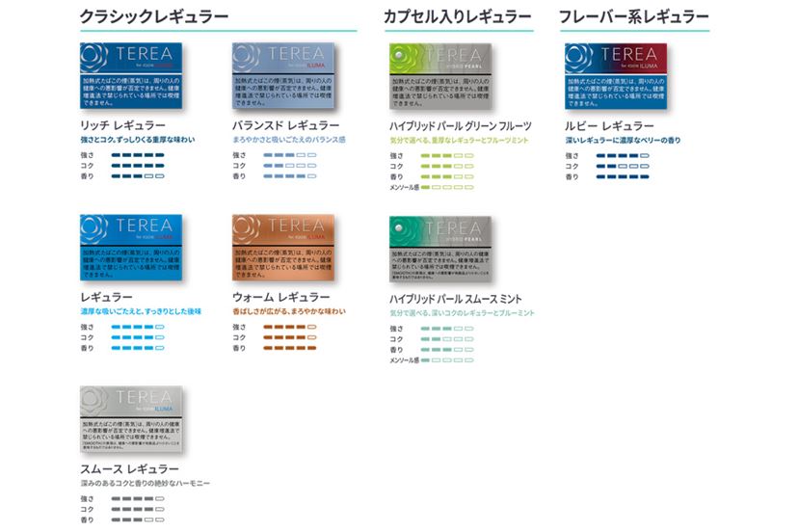798x532 pixels.
Task: Click Smooth Mint's green tagline text
Action: pyautogui.click(x=462, y=312)
